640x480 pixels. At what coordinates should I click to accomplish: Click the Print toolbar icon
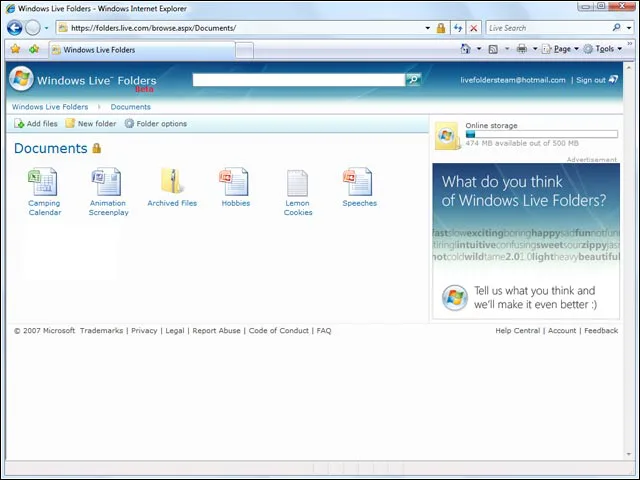point(522,49)
